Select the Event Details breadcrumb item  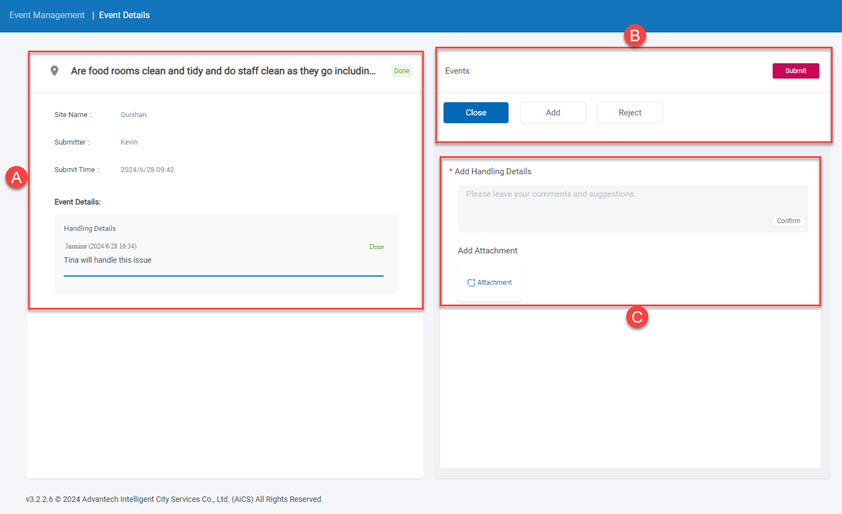[124, 15]
